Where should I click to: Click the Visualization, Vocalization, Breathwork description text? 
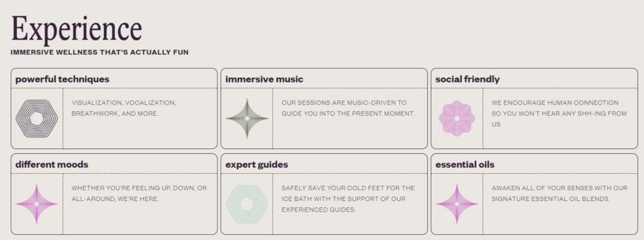coord(124,108)
